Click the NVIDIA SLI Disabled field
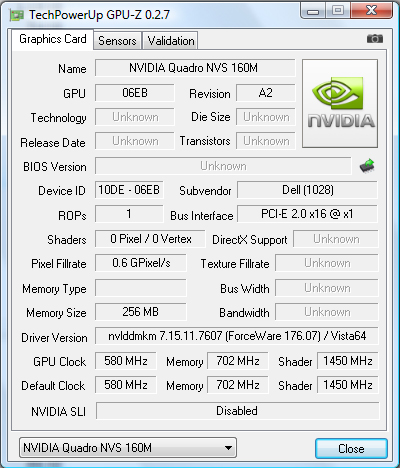This screenshot has width=400, height=468. [x=237, y=411]
